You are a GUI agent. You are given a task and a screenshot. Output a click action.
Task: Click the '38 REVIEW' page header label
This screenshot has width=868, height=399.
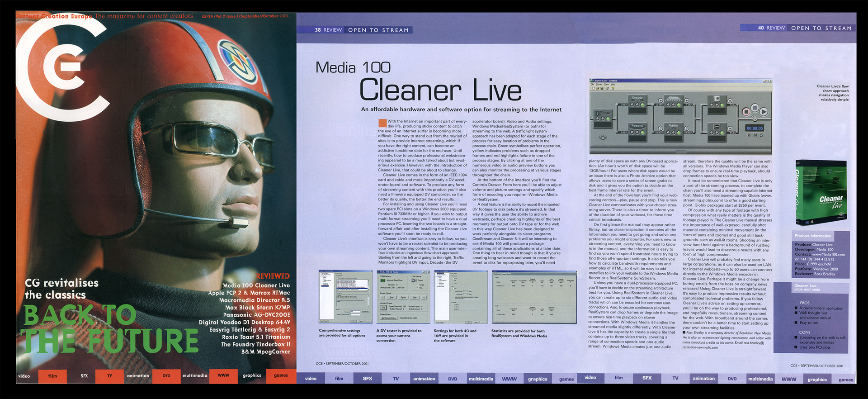pos(328,30)
